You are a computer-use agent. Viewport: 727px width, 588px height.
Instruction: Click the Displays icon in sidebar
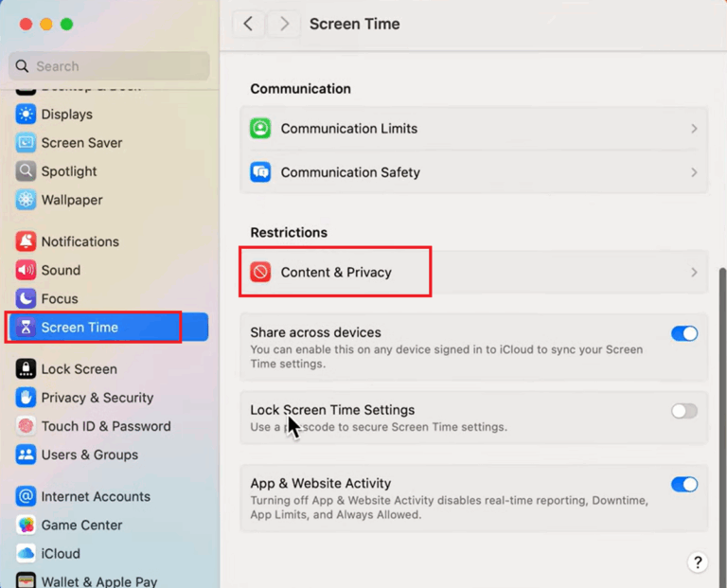coord(26,115)
